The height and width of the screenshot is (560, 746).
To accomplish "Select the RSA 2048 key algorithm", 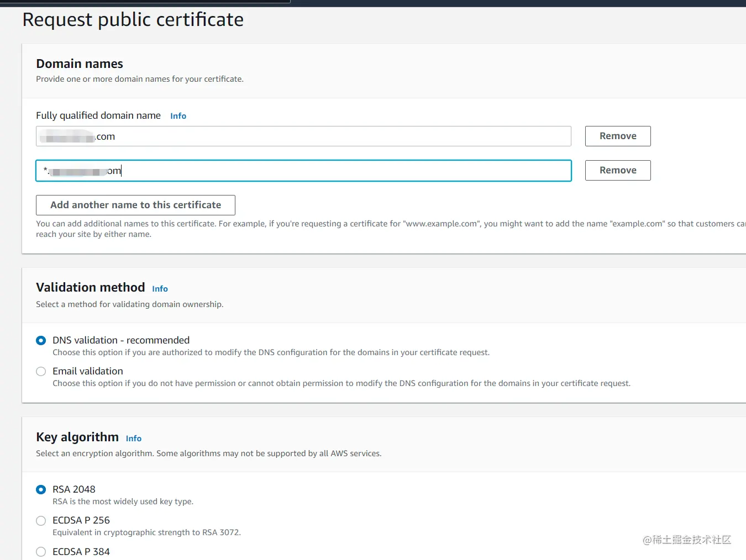I will click(x=41, y=489).
